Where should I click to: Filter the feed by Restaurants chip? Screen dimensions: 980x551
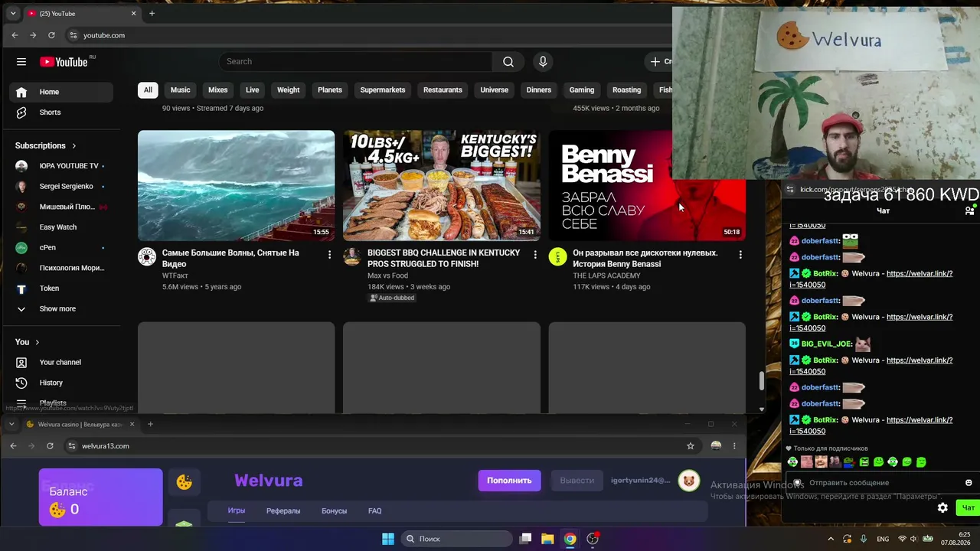(x=443, y=90)
